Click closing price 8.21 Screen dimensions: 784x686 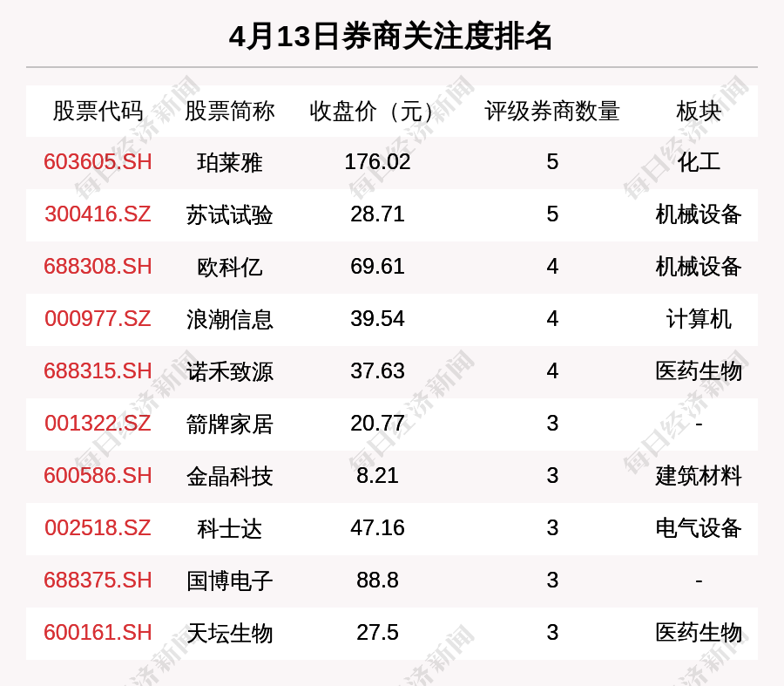tap(377, 475)
